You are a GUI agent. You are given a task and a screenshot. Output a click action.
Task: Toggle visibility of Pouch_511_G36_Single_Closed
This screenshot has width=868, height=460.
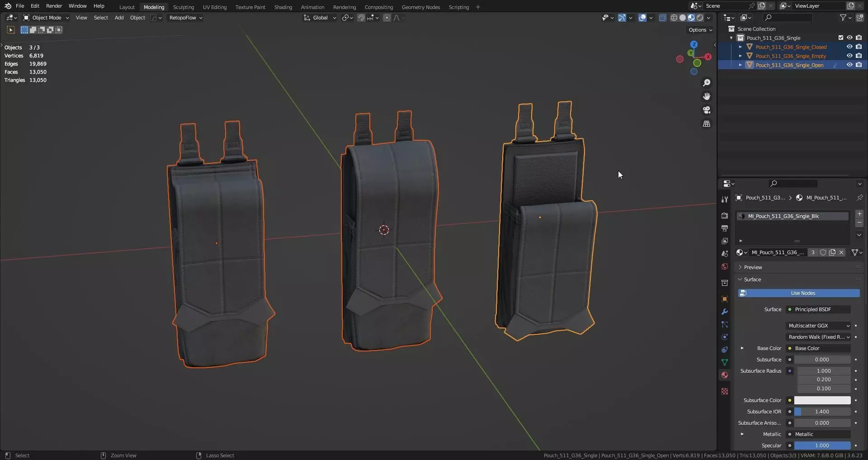click(849, 47)
